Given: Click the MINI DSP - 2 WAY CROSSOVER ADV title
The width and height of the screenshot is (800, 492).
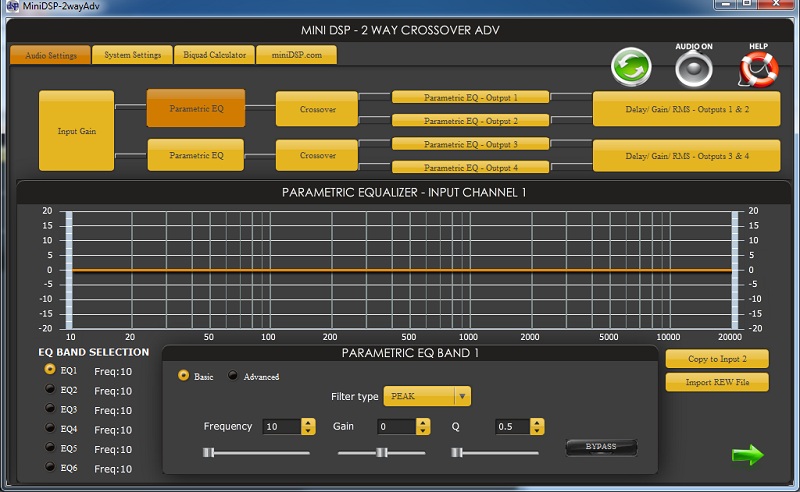Looking at the screenshot, I should tap(400, 30).
